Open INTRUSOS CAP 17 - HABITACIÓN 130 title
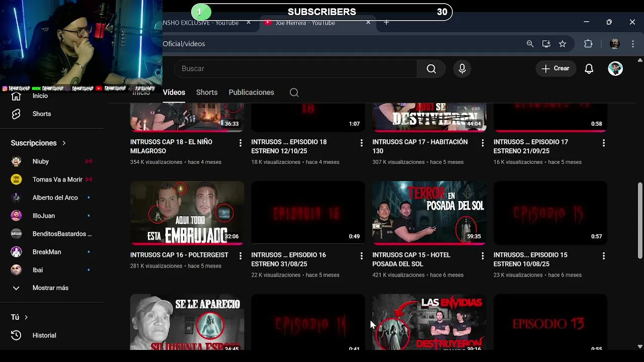The image size is (644, 362). (420, 146)
